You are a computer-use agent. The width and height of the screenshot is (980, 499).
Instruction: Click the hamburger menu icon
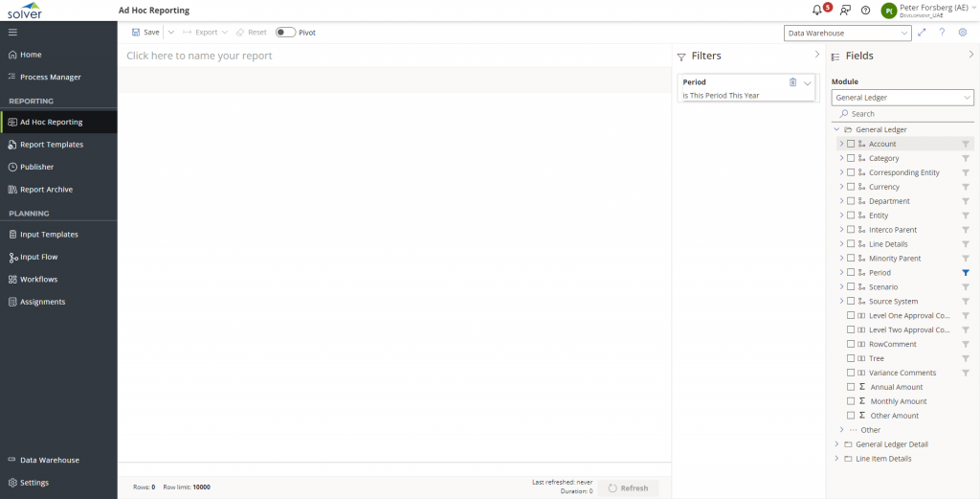pos(12,33)
